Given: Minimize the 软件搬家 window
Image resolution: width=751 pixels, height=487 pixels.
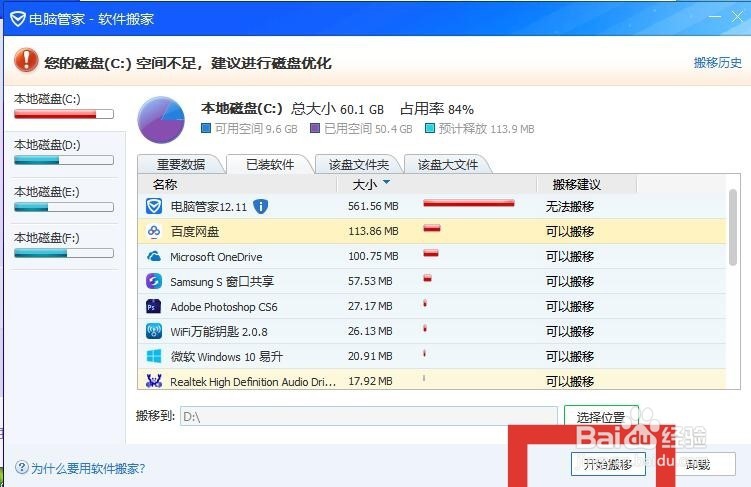Looking at the screenshot, I should click(x=715, y=17).
